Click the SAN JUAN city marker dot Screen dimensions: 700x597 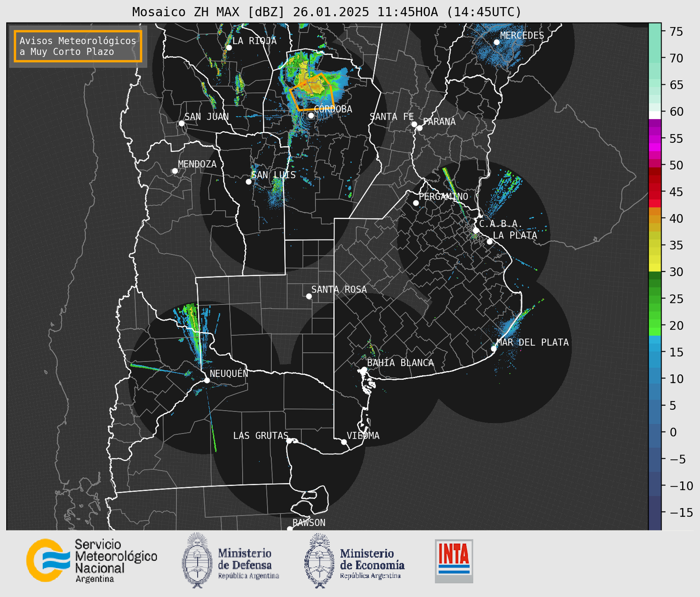tap(181, 123)
